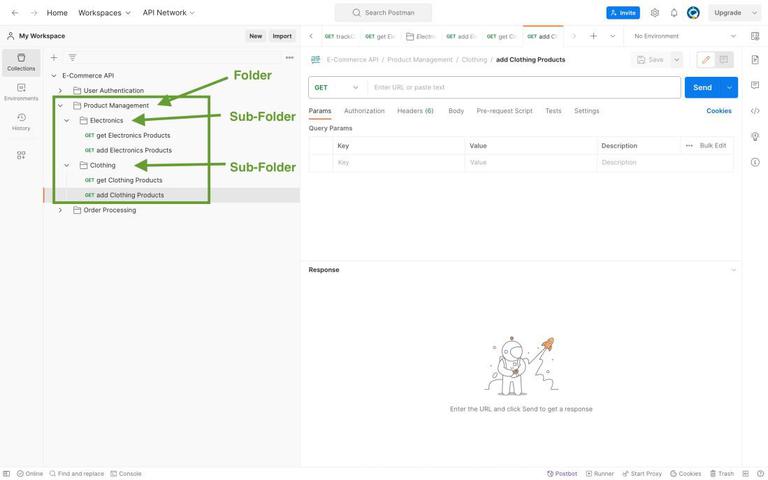
Task: Switch to the request Settings tab
Action: pos(587,111)
